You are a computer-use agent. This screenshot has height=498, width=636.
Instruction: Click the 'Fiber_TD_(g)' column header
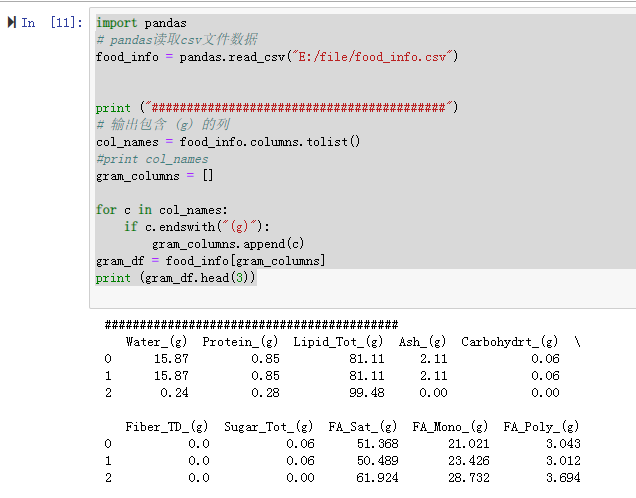tap(167, 427)
